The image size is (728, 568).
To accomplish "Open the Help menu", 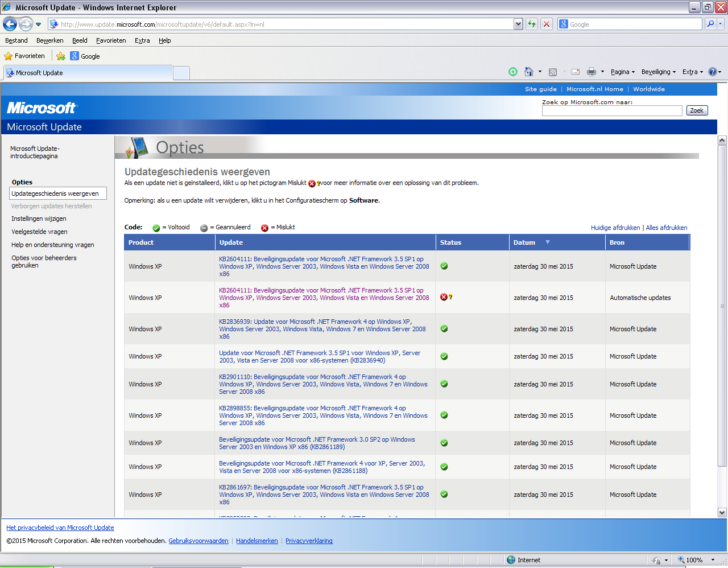I will click(x=165, y=40).
